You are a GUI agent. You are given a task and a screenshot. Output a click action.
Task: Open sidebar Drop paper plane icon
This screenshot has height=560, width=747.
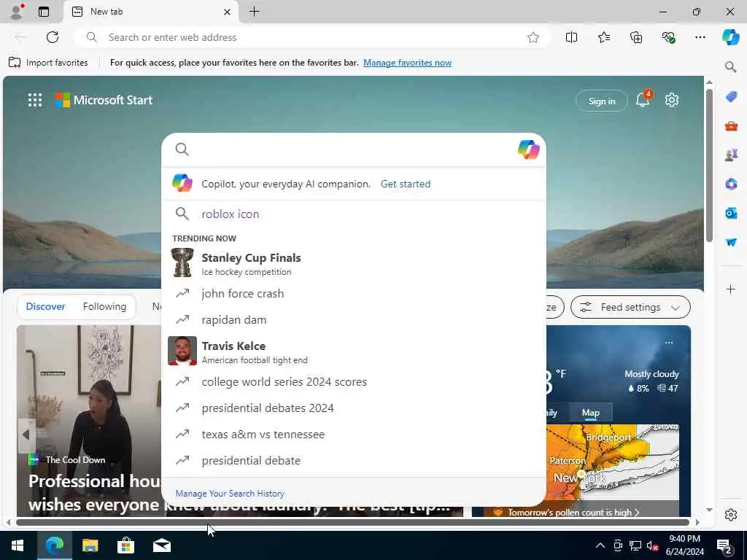(731, 242)
